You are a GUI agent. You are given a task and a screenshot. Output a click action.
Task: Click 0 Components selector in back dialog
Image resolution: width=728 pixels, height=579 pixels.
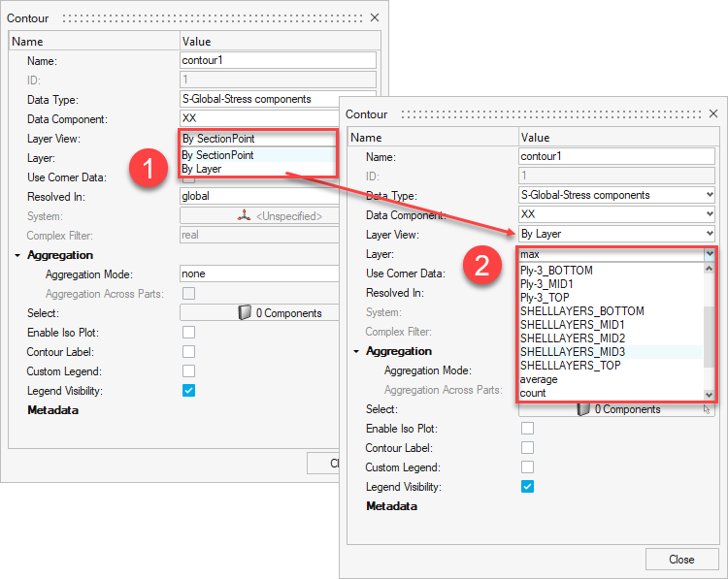point(259,312)
